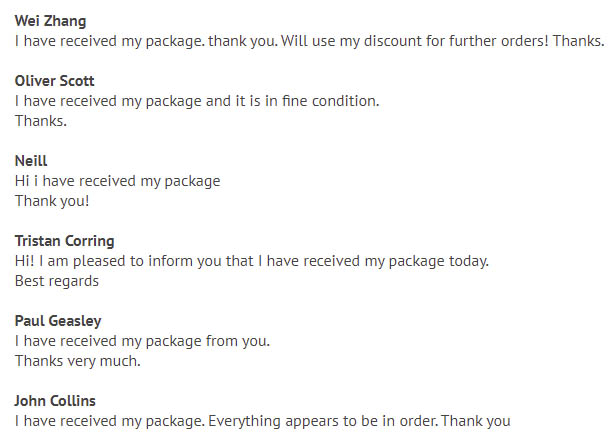Viewport: 615px width, 444px height.
Task: Click 'Thank you!' in Neill's review
Action: [52, 201]
